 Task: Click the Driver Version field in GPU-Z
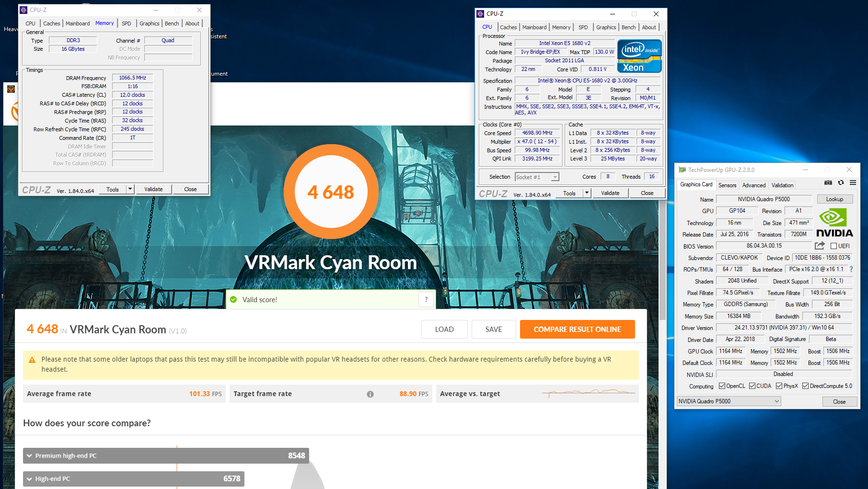(784, 328)
